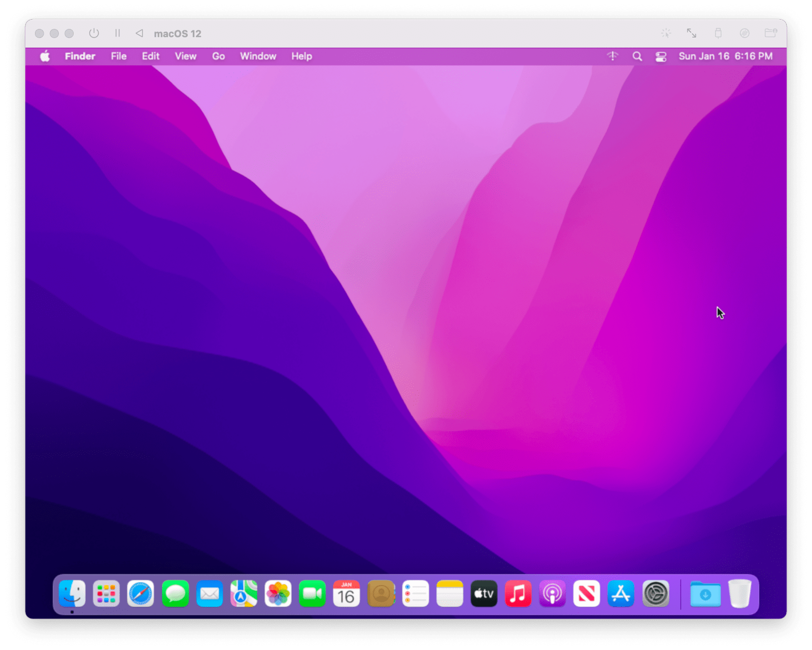The image size is (812, 650).
Task: Open the Go menu
Action: pos(219,56)
